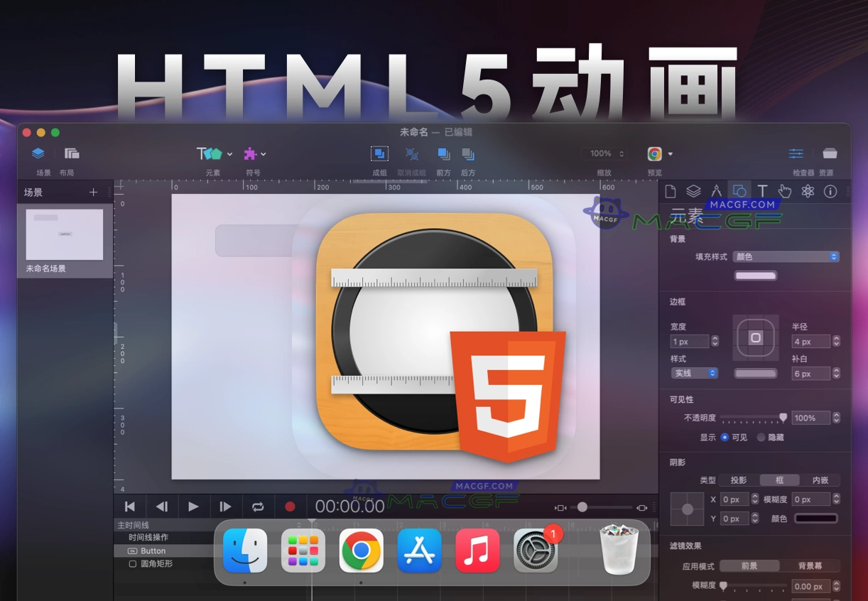
Task: Bring element forward with 前方 icon
Action: 444,153
